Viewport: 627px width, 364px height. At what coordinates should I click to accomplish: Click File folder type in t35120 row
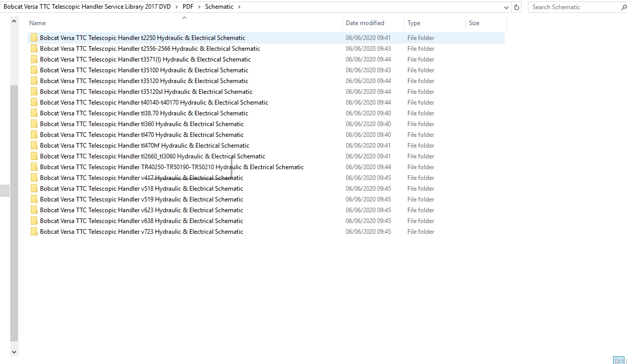pos(421,81)
